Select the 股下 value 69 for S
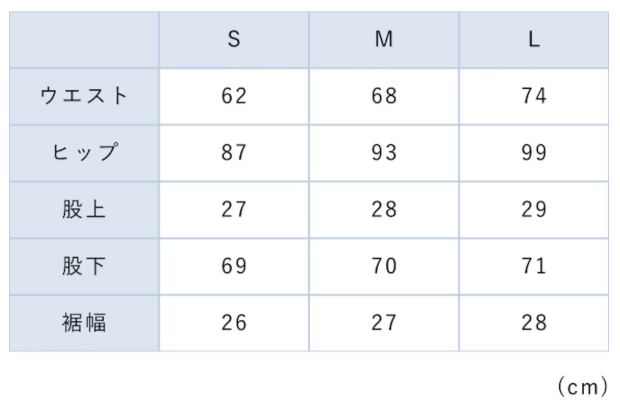Viewport: 620px width, 407px height. (234, 266)
